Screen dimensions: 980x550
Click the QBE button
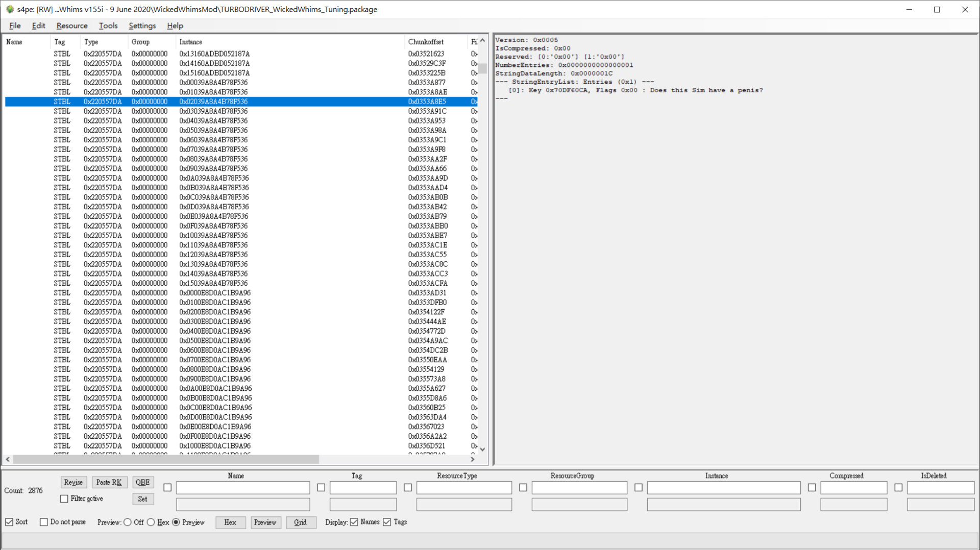click(143, 482)
